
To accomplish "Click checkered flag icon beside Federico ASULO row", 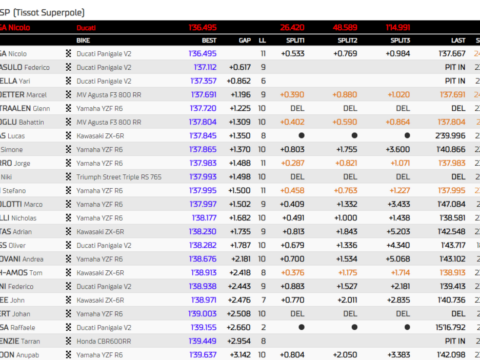I will [x=68, y=67].
